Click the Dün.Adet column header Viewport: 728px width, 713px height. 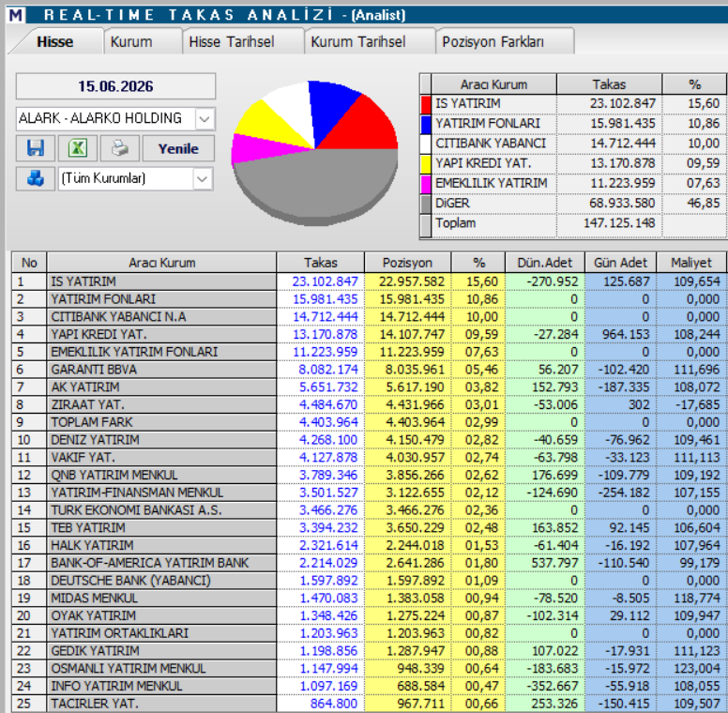(545, 263)
